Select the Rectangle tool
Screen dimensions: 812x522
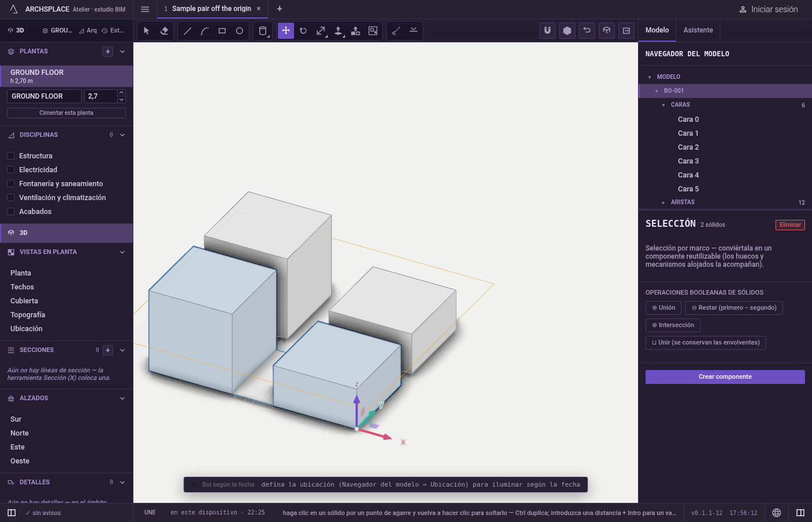pyautogui.click(x=222, y=31)
